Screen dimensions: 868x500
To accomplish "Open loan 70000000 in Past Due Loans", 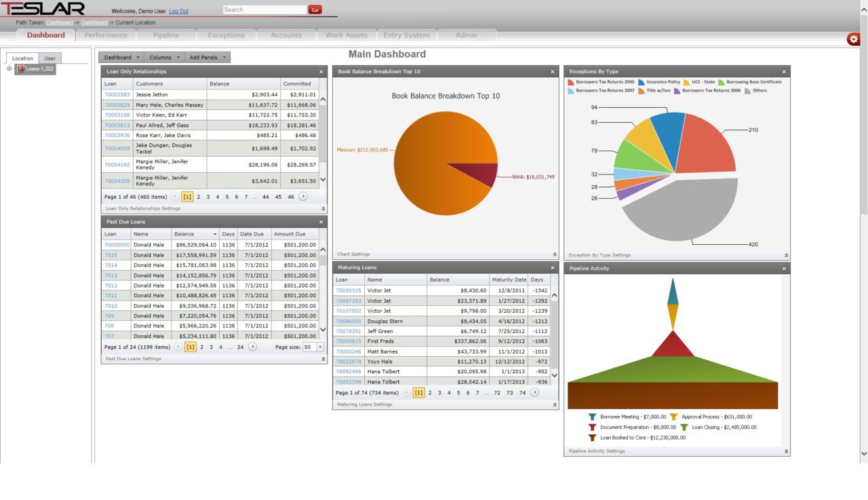I will tap(117, 245).
